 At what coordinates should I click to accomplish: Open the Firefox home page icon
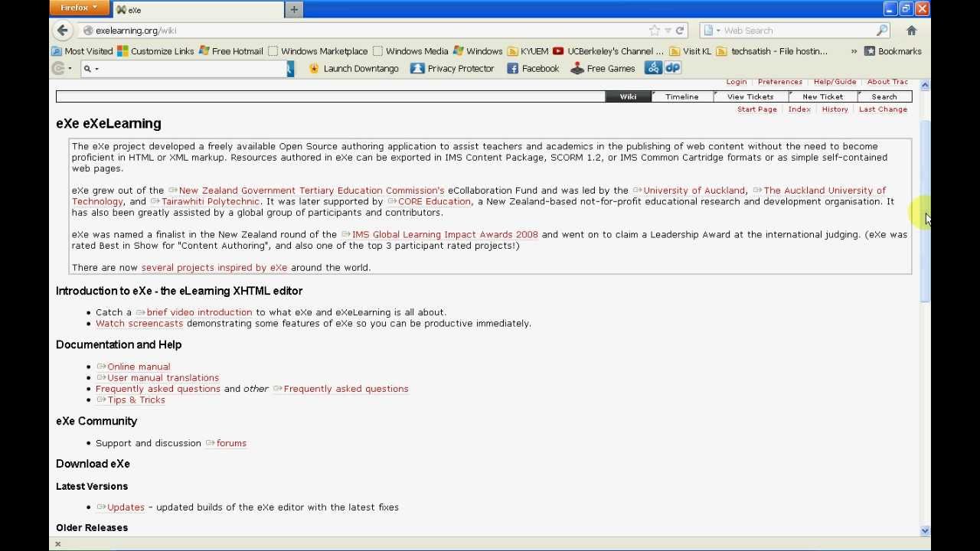pos(911,31)
